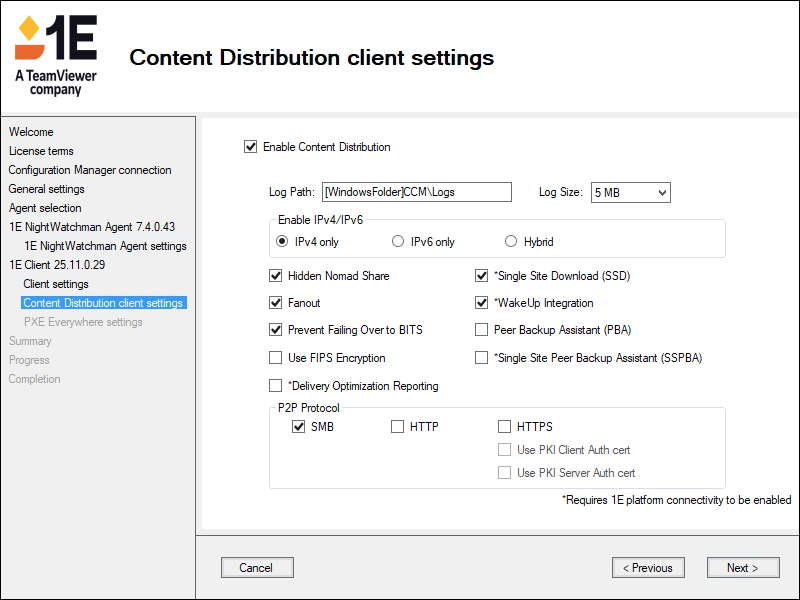This screenshot has height=600, width=800.
Task: Select 1E NightWatchman Agent settings page
Action: (x=105, y=246)
